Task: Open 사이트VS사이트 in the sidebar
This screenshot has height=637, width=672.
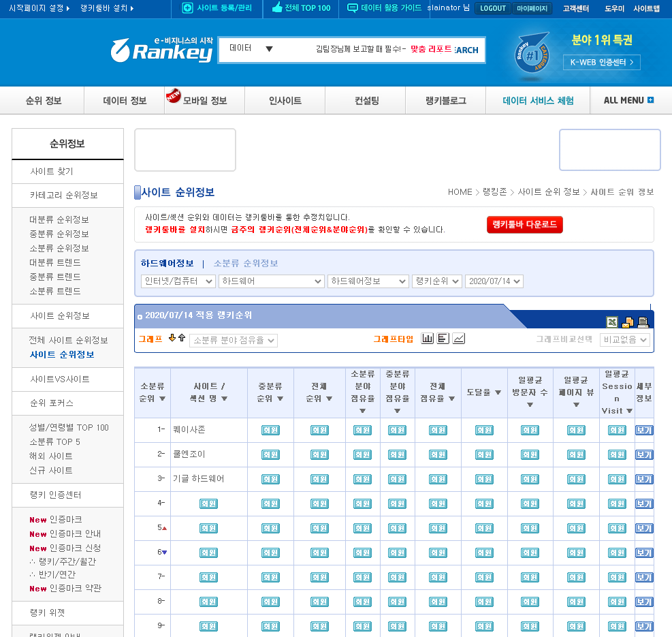Action: coord(59,379)
